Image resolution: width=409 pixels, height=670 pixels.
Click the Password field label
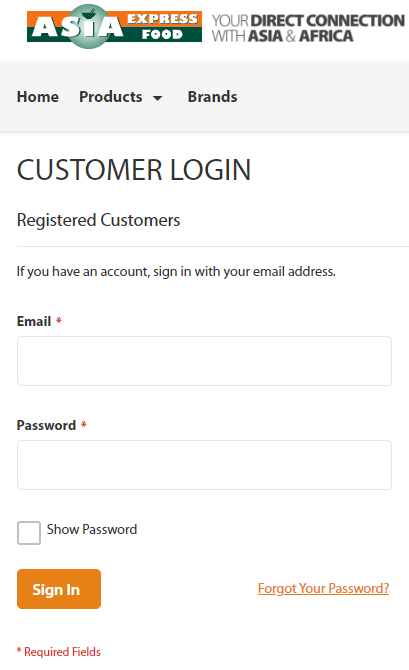coord(46,425)
